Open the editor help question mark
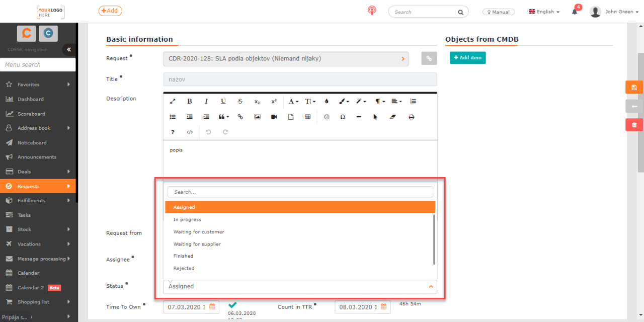 (173, 132)
